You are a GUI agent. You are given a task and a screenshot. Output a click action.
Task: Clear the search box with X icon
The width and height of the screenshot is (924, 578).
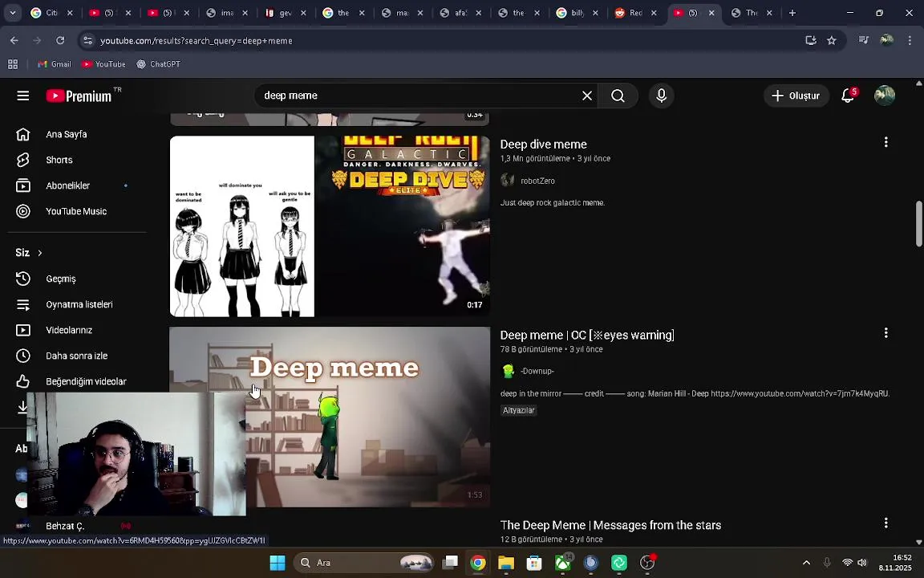tap(587, 96)
